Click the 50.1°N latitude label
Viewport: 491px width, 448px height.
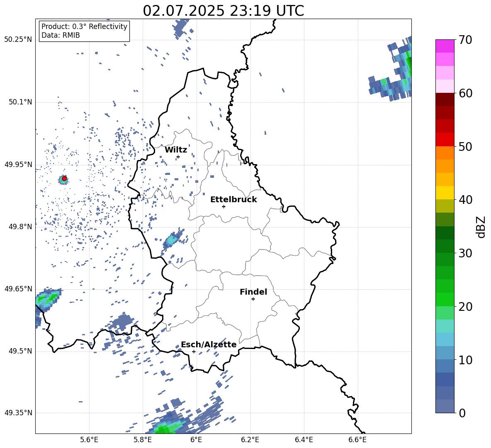[20, 102]
